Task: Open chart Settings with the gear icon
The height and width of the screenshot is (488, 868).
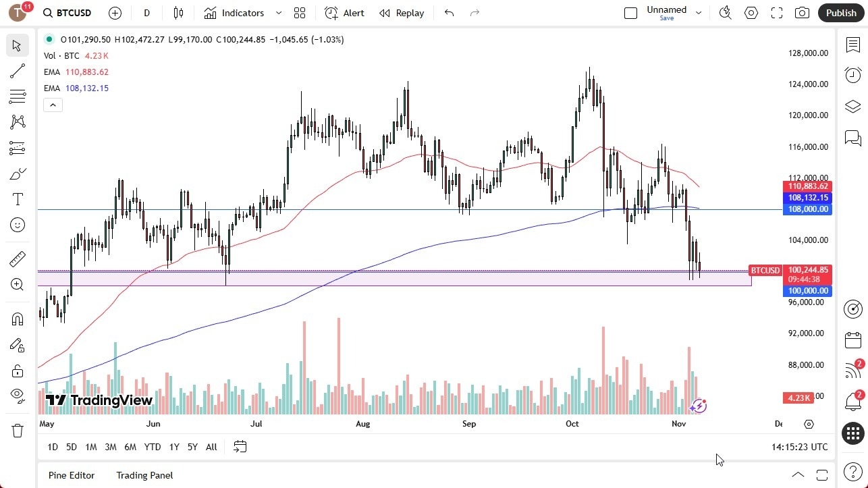Action: [x=751, y=12]
